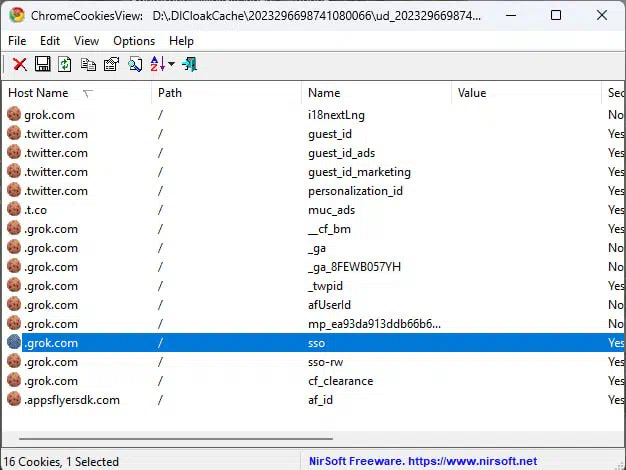
Task: Click the A-Z sort toolbar icon
Action: (x=157, y=64)
